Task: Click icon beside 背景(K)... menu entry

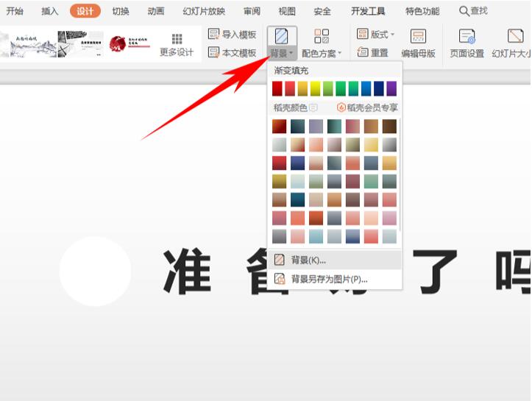Action: tap(280, 260)
